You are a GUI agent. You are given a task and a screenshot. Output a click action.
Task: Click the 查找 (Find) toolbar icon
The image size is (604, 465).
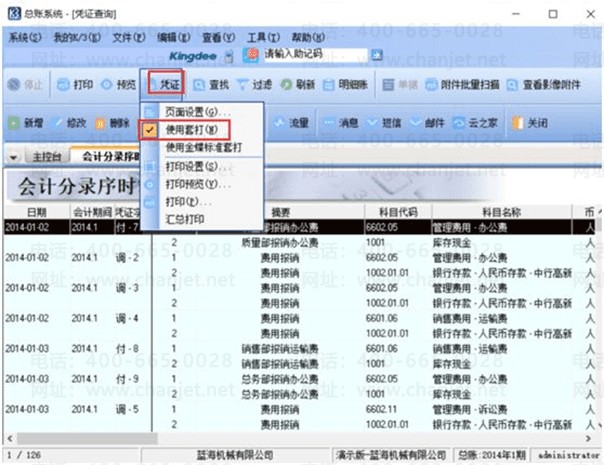click(198, 85)
